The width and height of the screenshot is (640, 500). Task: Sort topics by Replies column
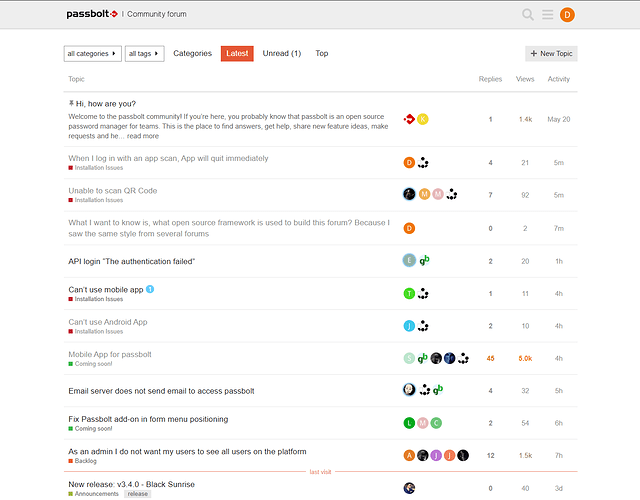(x=490, y=79)
